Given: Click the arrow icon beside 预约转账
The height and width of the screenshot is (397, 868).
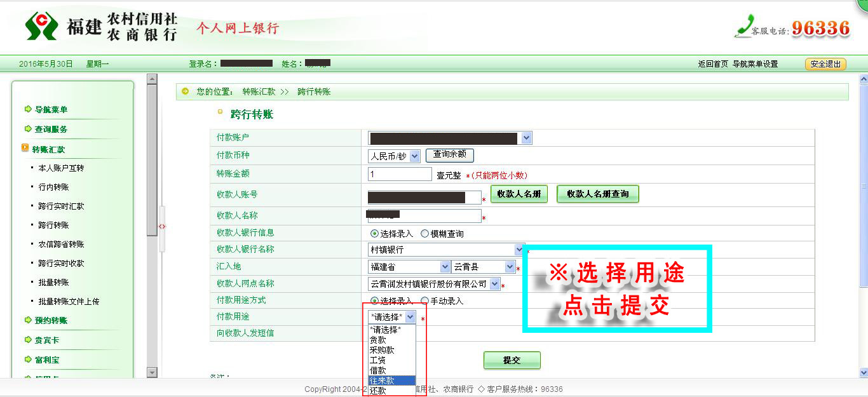Looking at the screenshot, I should [28, 320].
